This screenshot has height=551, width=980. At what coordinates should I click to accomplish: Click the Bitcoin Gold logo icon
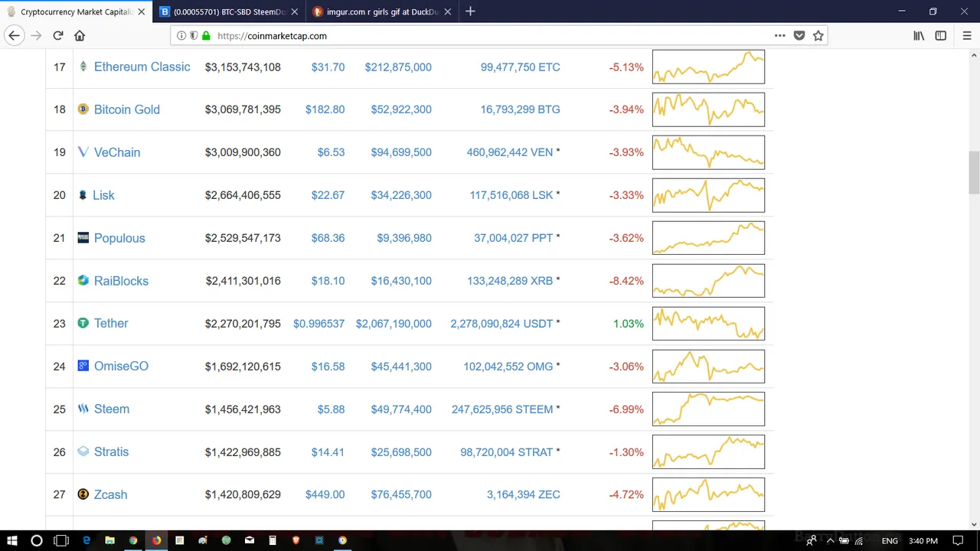point(83,109)
